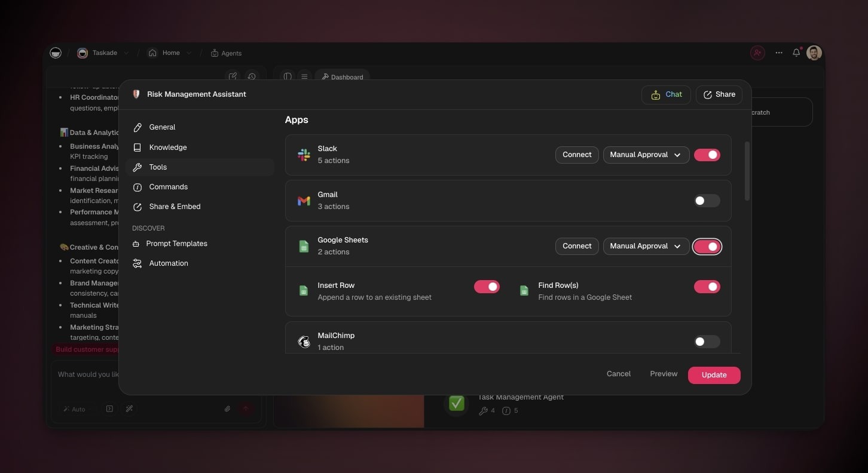Click the Gmail app icon
This screenshot has height=473, width=868.
[304, 201]
